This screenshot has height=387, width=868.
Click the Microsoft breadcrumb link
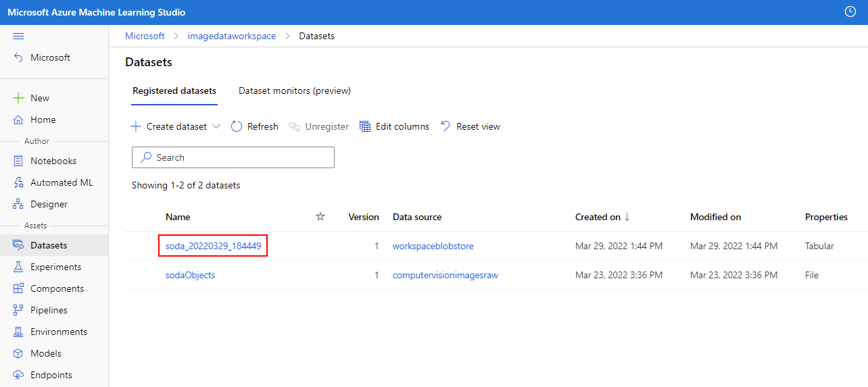145,36
